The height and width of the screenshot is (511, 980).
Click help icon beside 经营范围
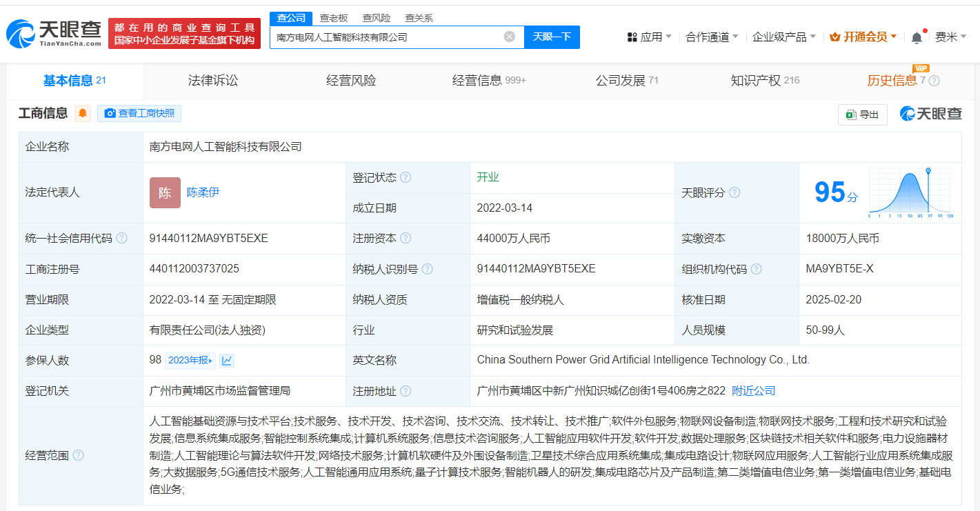[x=79, y=455]
